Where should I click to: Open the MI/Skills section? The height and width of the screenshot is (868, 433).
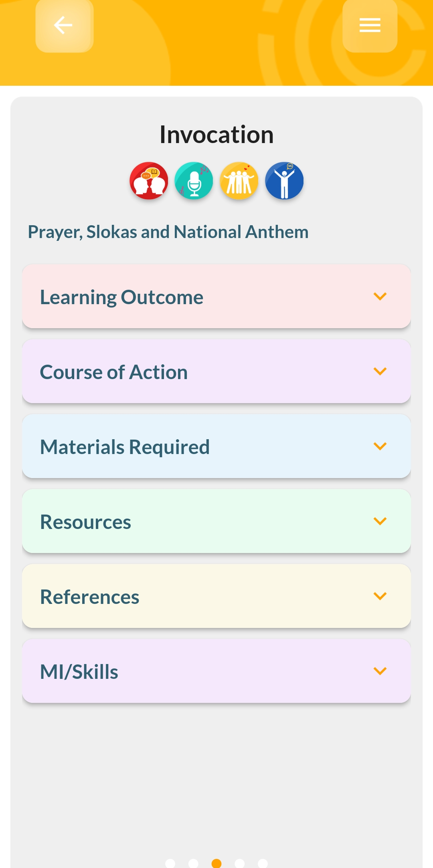point(216,671)
